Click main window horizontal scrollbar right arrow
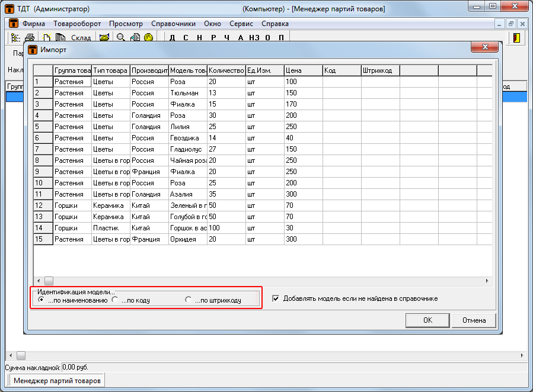 point(522,356)
